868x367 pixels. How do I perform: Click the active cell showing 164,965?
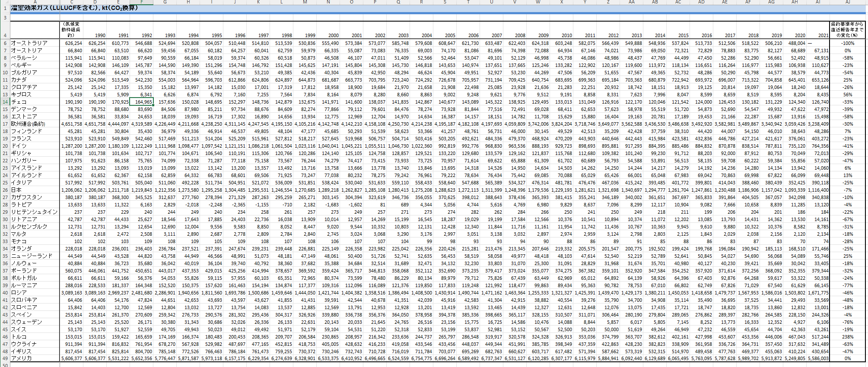pyautogui.click(x=142, y=102)
